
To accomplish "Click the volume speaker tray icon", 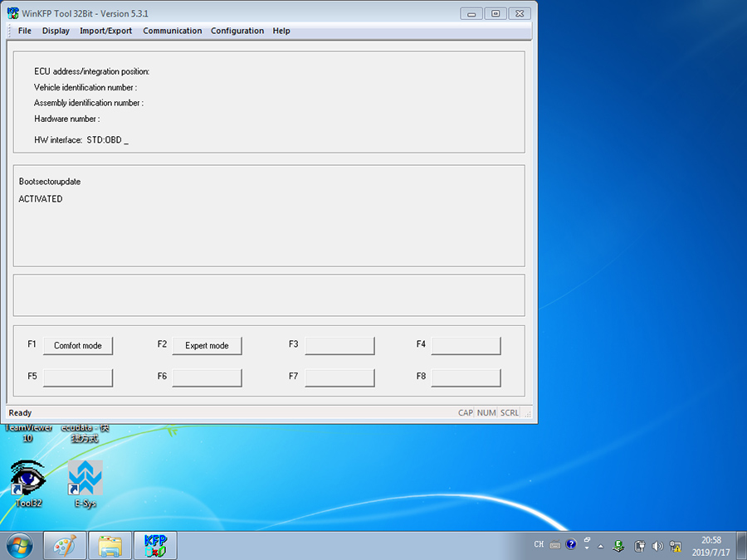I will pyautogui.click(x=657, y=546).
